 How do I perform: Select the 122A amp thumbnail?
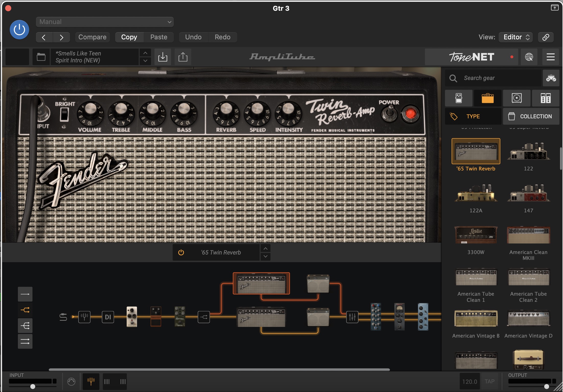pyautogui.click(x=476, y=193)
